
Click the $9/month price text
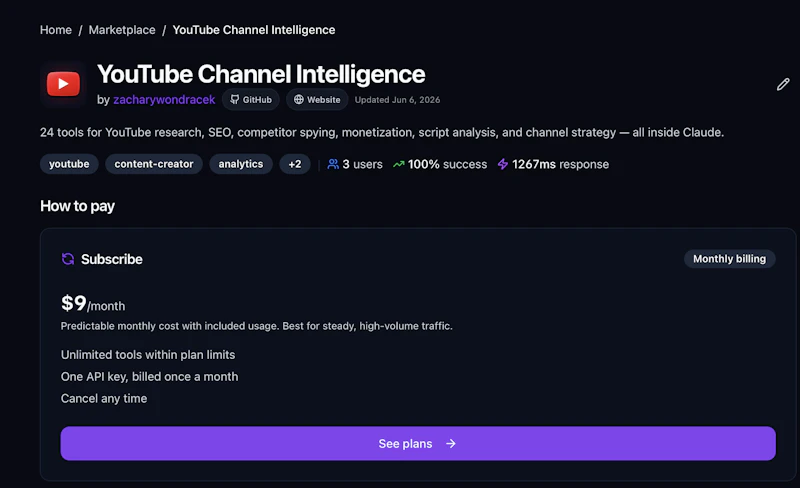pyautogui.click(x=93, y=303)
